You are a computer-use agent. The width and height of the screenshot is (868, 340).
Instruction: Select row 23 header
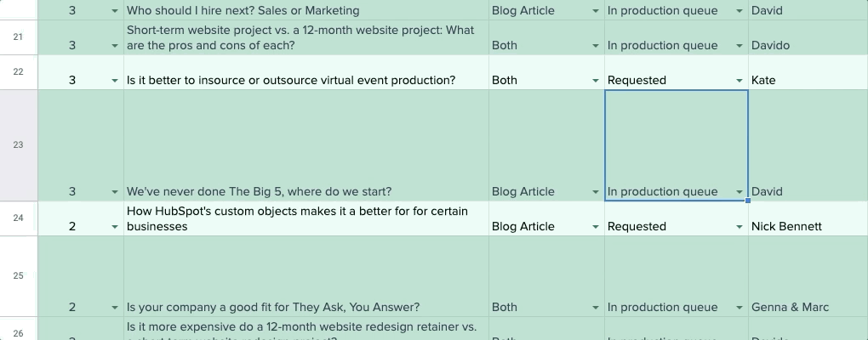click(x=18, y=145)
